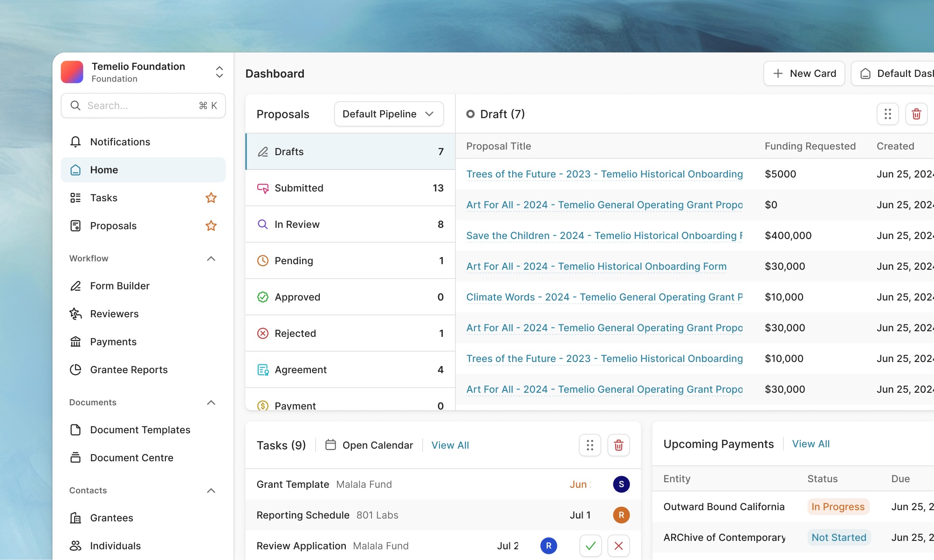The height and width of the screenshot is (560, 934).
Task: Select the Draft status radio indicator
Action: click(x=470, y=114)
